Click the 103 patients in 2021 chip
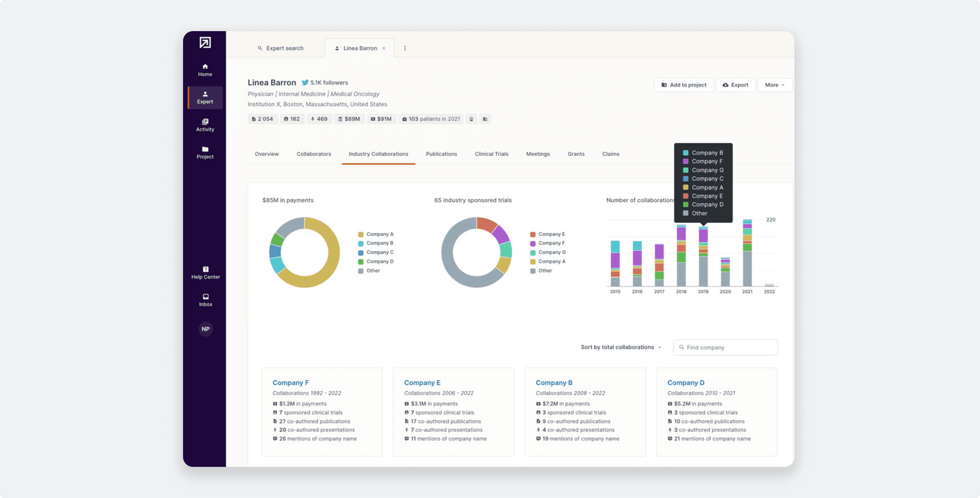This screenshot has width=980, height=498. pyautogui.click(x=431, y=119)
